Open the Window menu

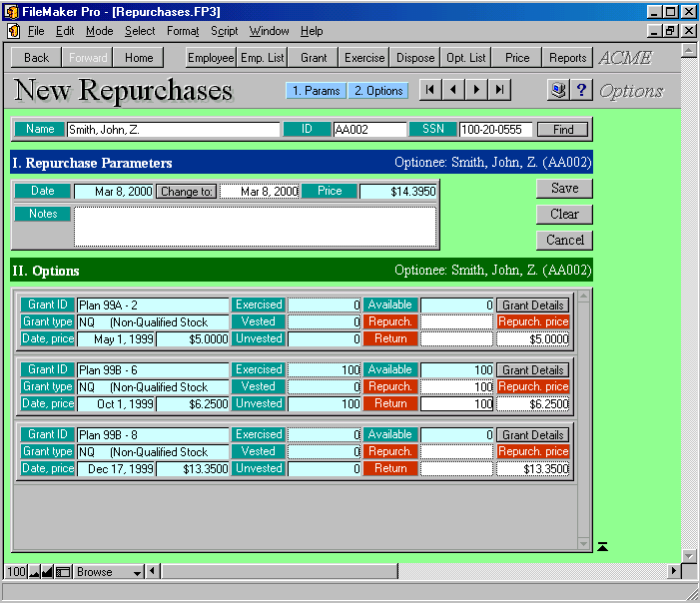(269, 31)
